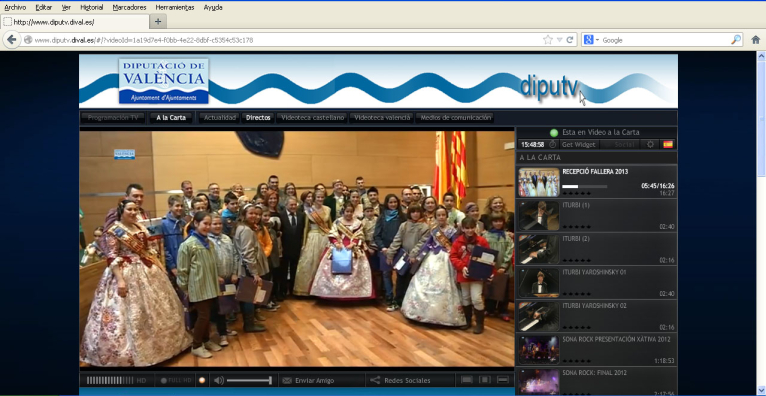Bookmark this page with the star icon
This screenshot has height=396, width=766.
click(548, 40)
